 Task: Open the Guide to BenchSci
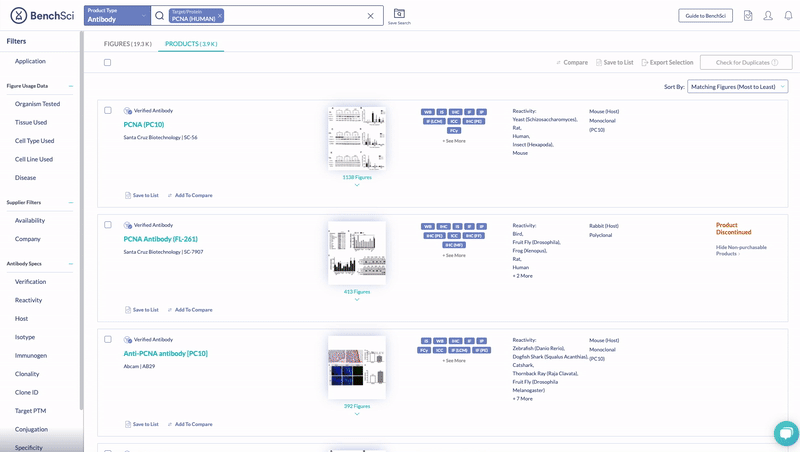pos(706,16)
